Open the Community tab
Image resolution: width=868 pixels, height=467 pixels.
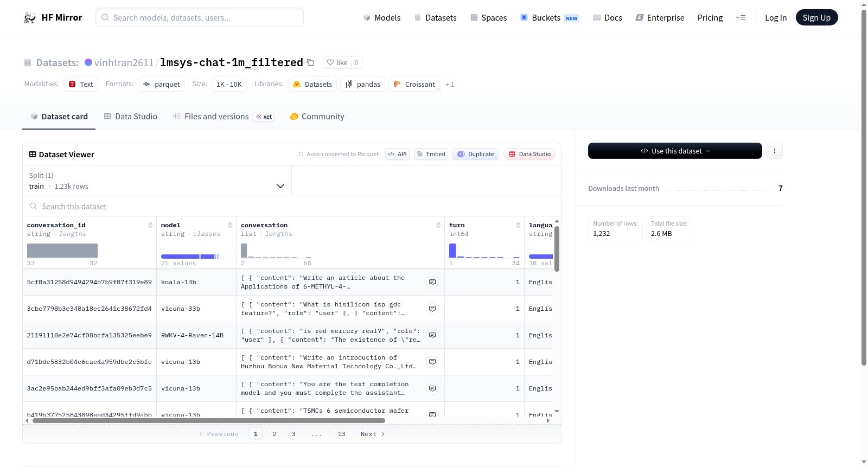(x=317, y=117)
